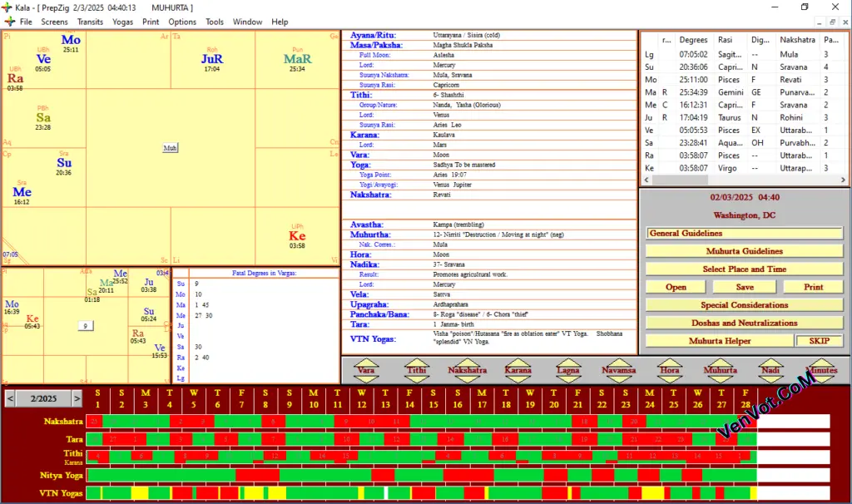Click the Open button
The image size is (852, 504).
[676, 287]
